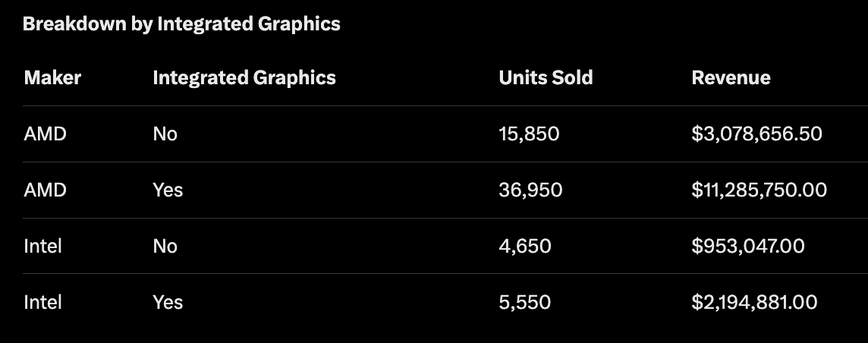868x343 pixels.
Task: Click the Units Sold column header
Action: (x=546, y=77)
